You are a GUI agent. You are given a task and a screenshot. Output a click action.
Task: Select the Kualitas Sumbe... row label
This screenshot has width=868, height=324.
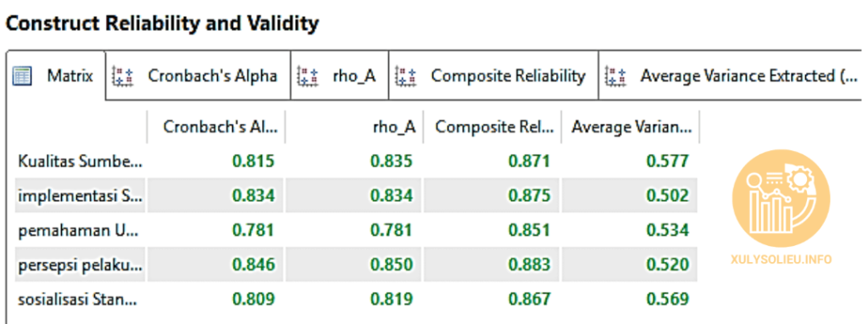(x=81, y=161)
